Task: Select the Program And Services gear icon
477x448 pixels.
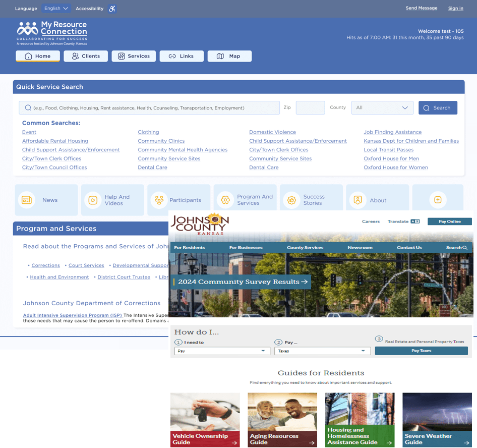Action: click(225, 200)
